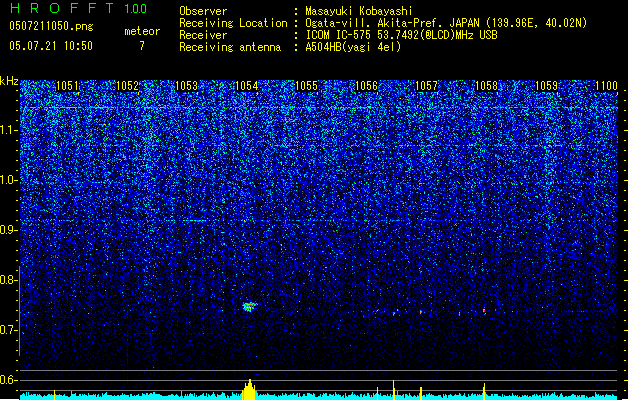Click the small red echo dot under 1058
The width and height of the screenshot is (629, 400).
pos(484,311)
